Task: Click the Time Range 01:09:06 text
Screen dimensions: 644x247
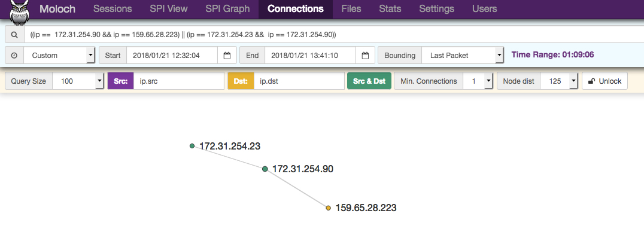Action: (553, 55)
